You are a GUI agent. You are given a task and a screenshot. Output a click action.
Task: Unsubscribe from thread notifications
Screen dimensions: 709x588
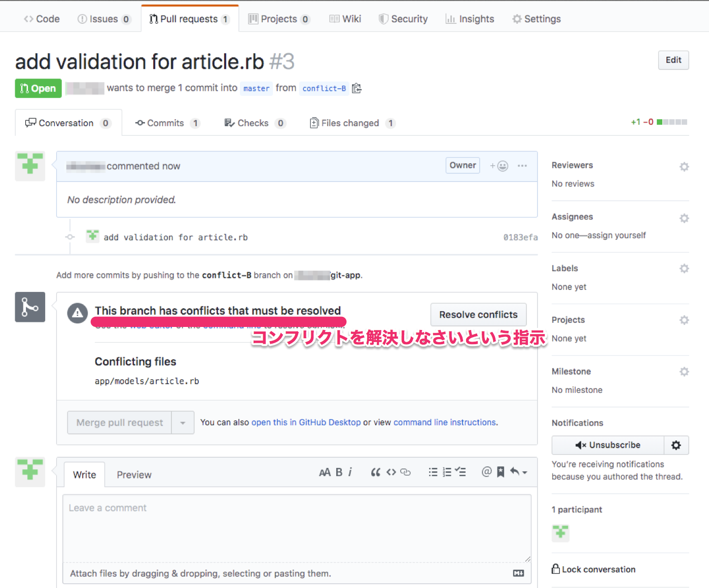tap(607, 445)
